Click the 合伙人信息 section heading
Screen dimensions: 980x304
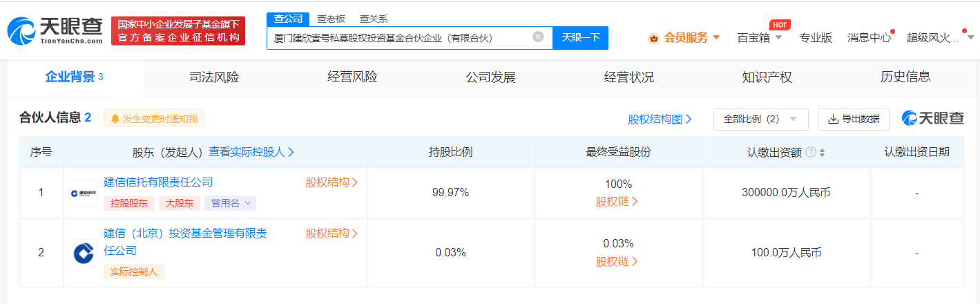[x=55, y=118]
